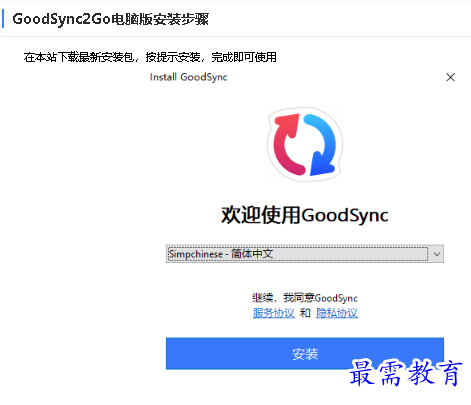Open the 隐私协议 privacy agreement link

(337, 313)
